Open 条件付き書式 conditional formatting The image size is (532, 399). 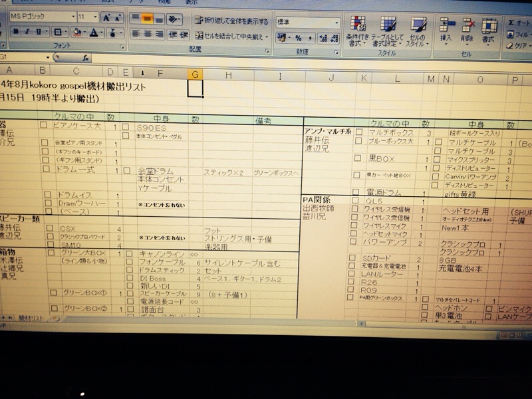(x=358, y=31)
